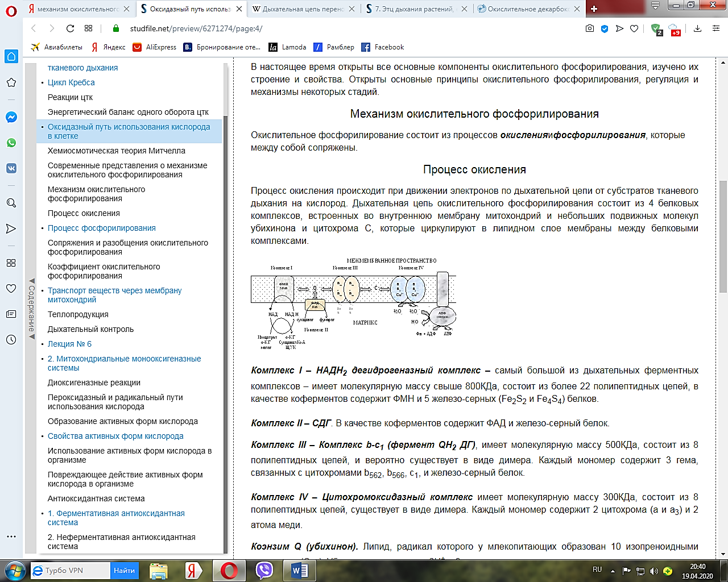The width and height of the screenshot is (728, 582).
Task: Open WhatsApp in the Opera sidebar
Action: (11, 143)
